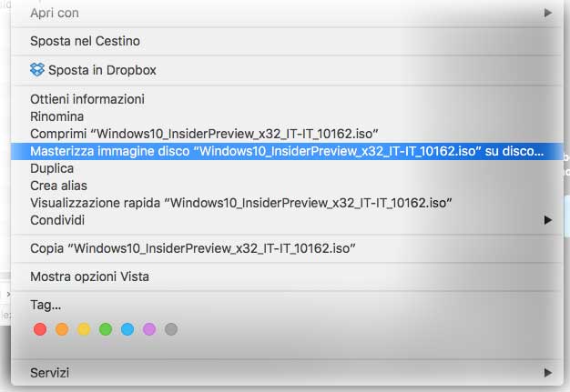Click 'Masterizza immagine disco' su disco
This screenshot has width=570, height=392.
coord(287,151)
